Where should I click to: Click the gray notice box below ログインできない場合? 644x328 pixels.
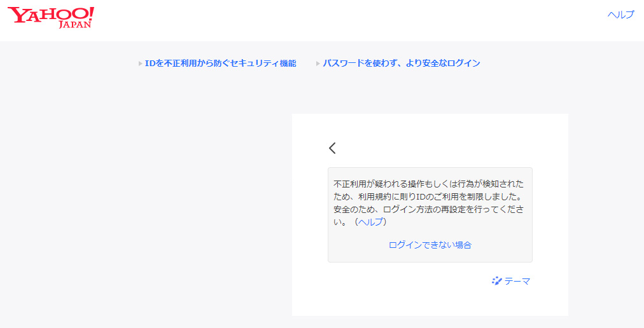pos(430,256)
